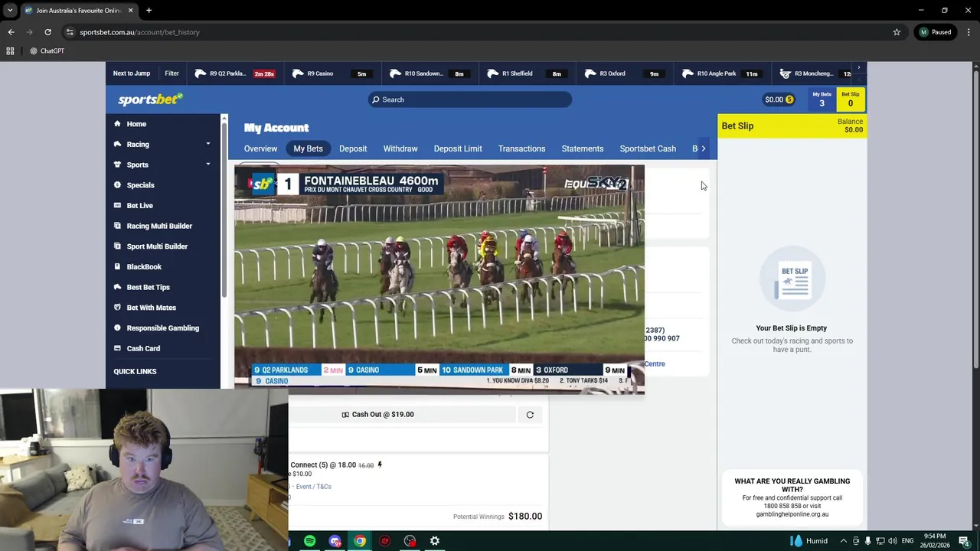This screenshot has height=551, width=980.
Task: Open Cash Card in the sidebar
Action: (x=143, y=348)
